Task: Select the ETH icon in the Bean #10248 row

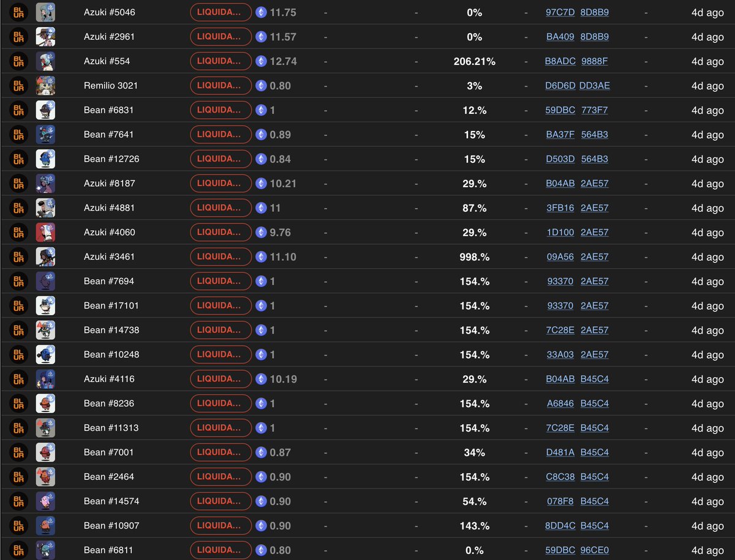Action: tap(262, 354)
